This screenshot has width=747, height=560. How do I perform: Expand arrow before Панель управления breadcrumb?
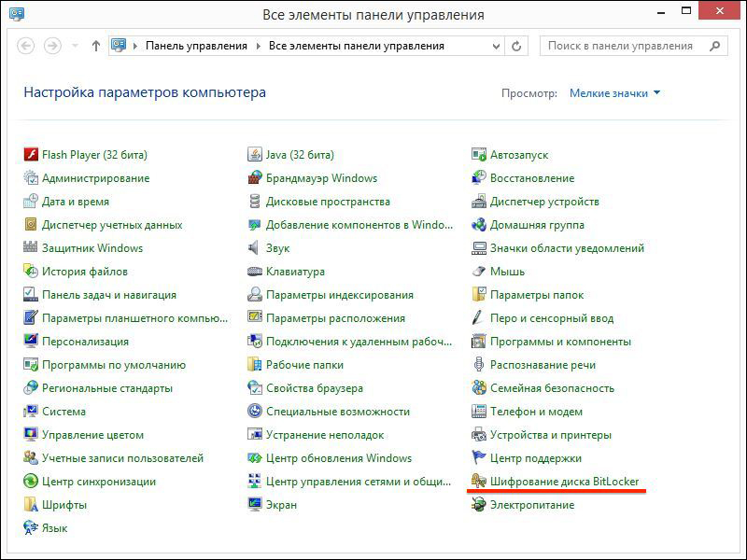point(135,46)
